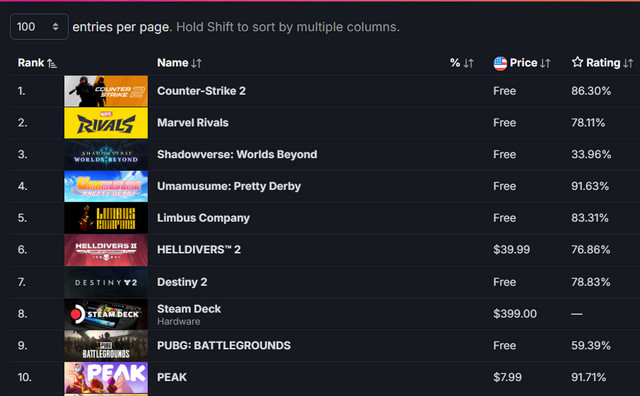Sort table by Rank column header
This screenshot has width=640, height=396.
pos(37,63)
